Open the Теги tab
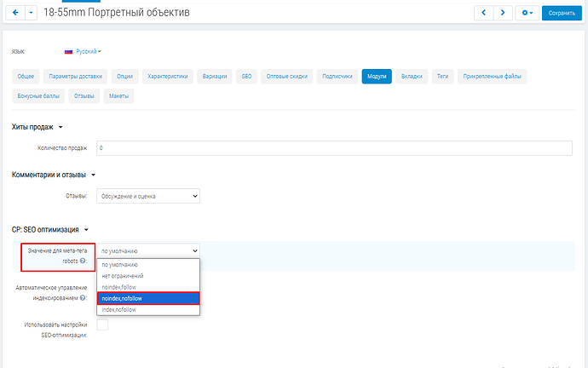Viewport: 588px width, 368px height. tap(442, 76)
